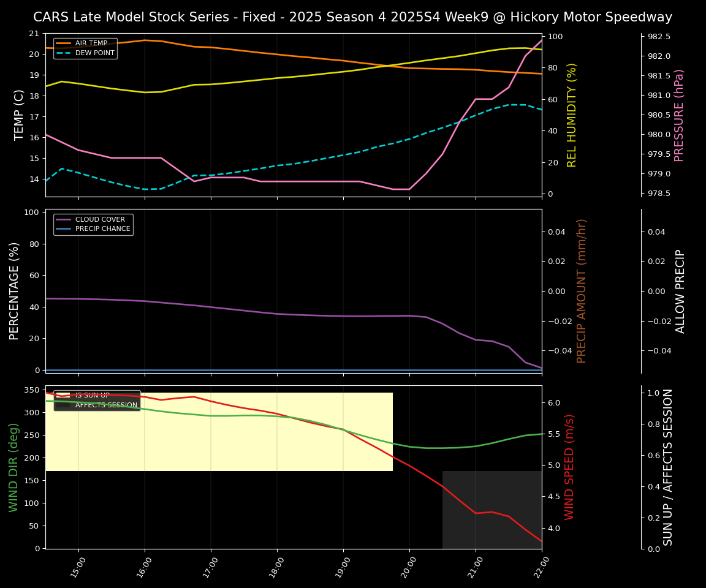The height and width of the screenshot is (588, 706).
Task: Click the TEMP (C) axis label
Action: coord(19,115)
